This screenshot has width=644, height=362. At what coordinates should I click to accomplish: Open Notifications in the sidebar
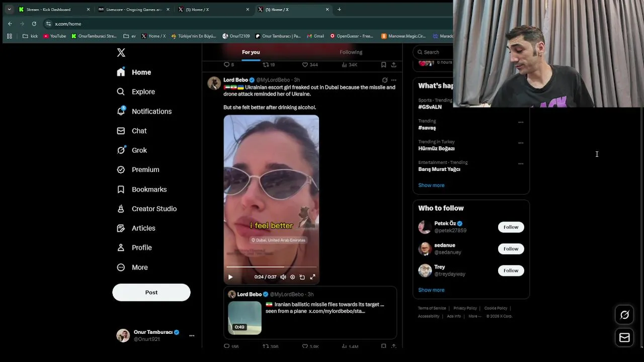point(144,111)
